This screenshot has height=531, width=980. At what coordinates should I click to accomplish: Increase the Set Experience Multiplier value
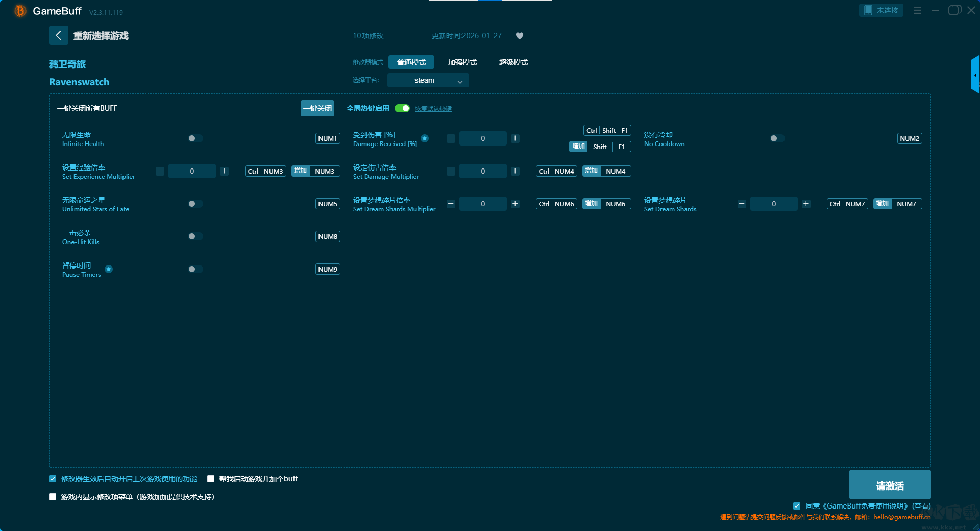(x=224, y=171)
